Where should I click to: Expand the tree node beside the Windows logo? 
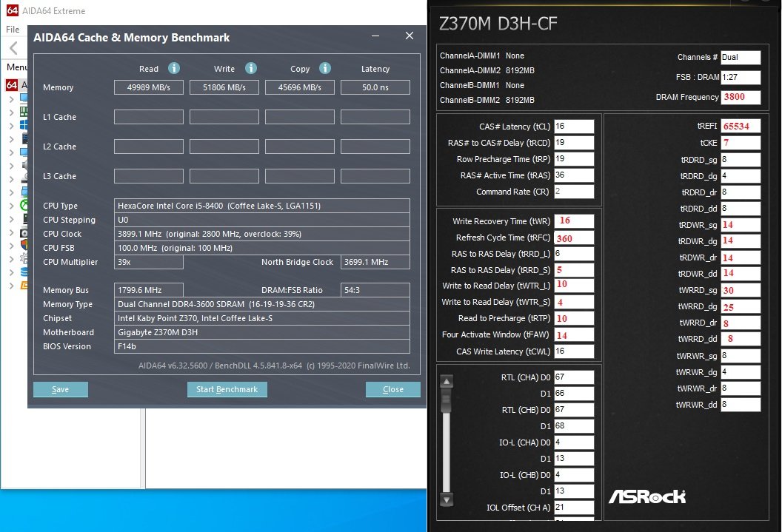[11, 126]
